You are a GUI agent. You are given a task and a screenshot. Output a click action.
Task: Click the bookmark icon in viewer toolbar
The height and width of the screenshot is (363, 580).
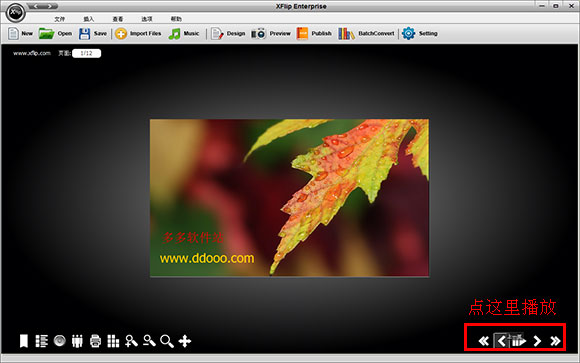pos(24,341)
